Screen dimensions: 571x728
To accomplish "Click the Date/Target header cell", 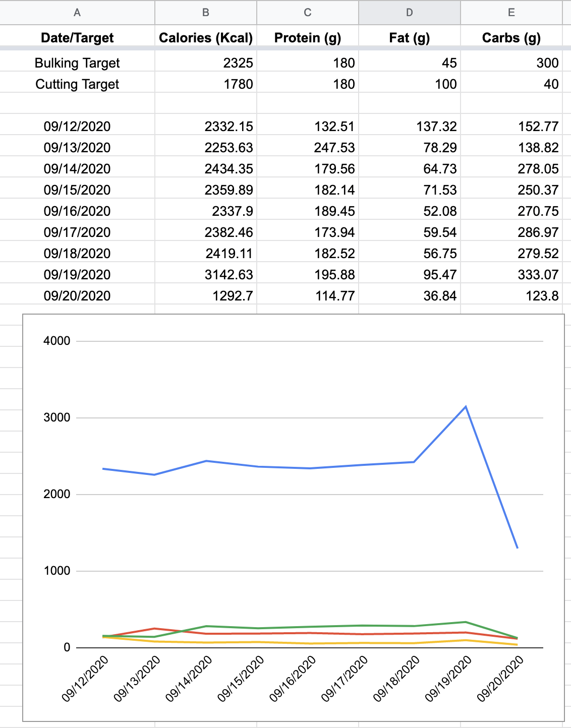I will (77, 38).
